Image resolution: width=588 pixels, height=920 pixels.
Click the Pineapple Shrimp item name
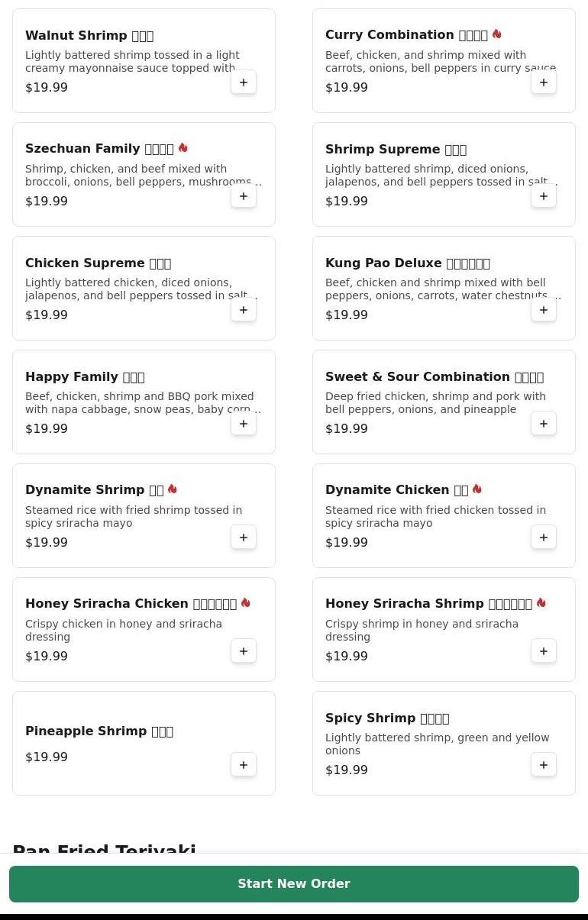point(99,731)
